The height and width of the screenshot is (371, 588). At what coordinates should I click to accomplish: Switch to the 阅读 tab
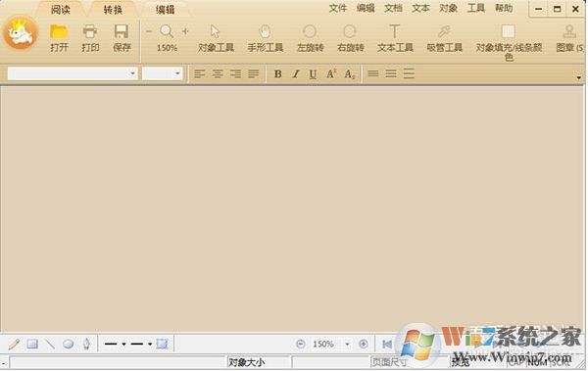tap(61, 10)
